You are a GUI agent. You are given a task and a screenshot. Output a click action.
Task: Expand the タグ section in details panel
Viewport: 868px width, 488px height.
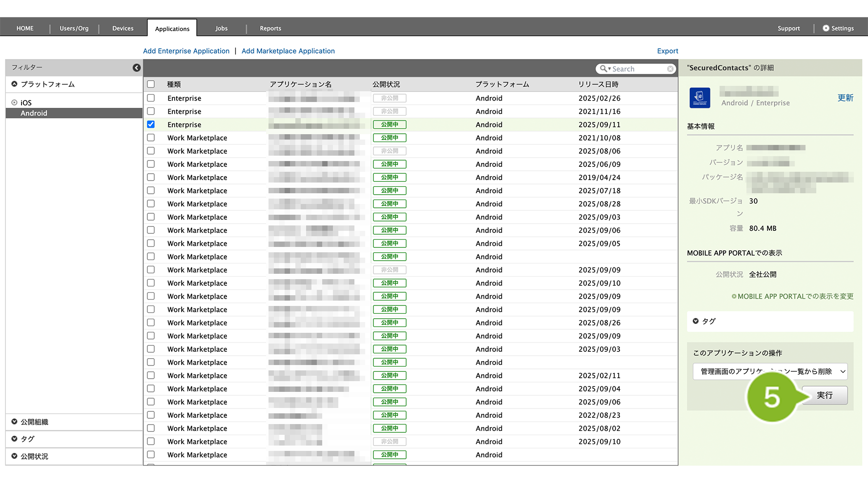(696, 321)
